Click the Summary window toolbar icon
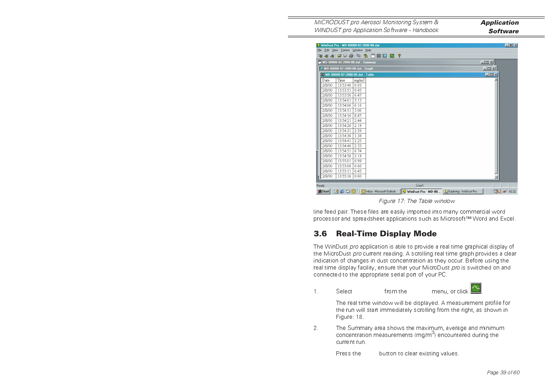 point(373,56)
